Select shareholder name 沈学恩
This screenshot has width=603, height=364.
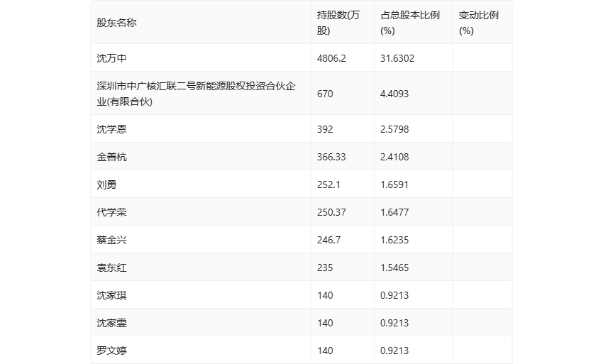point(111,129)
